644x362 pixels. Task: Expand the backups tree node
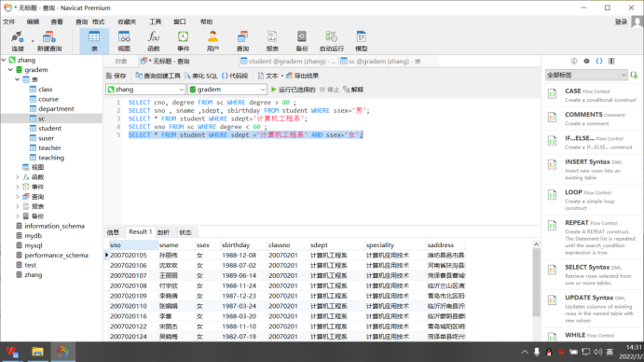click(x=18, y=216)
